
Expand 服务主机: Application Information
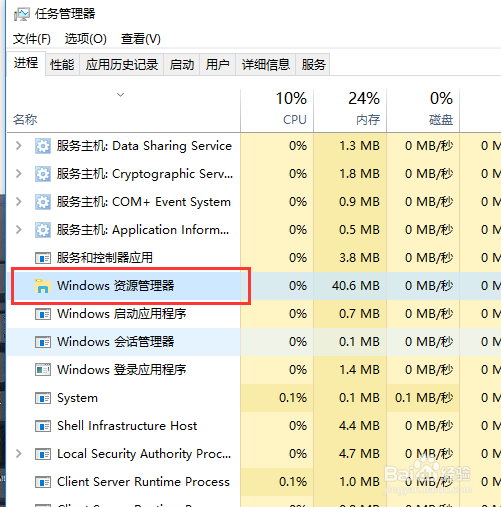tap(19, 230)
